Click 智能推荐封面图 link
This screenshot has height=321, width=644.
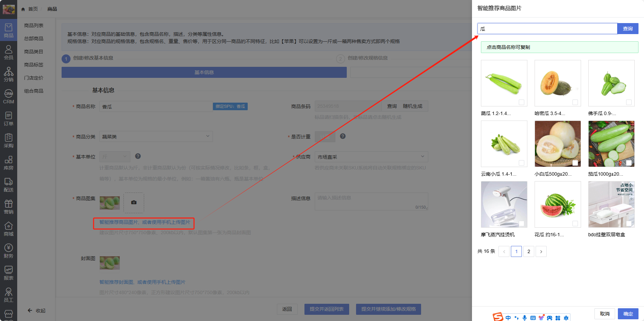coord(116,282)
